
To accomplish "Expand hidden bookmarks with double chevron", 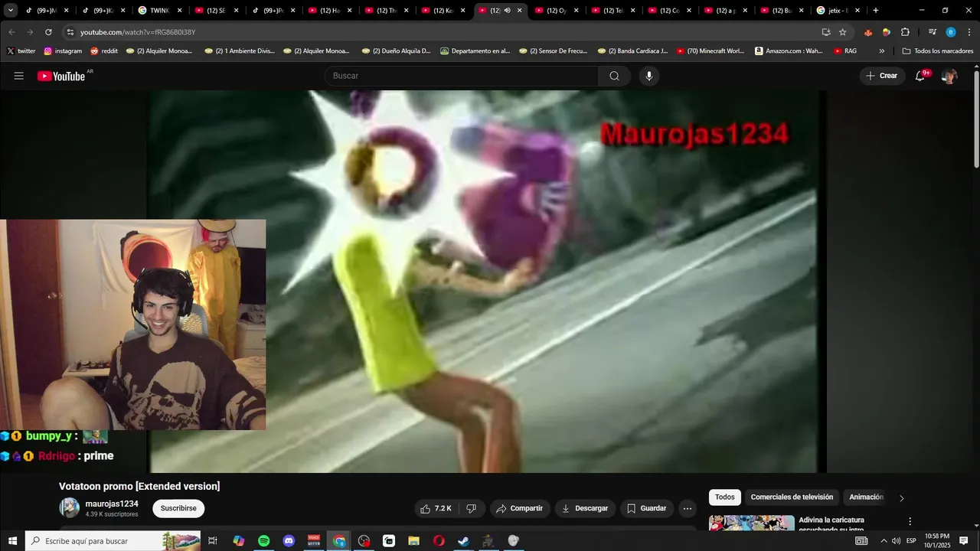I will point(882,51).
